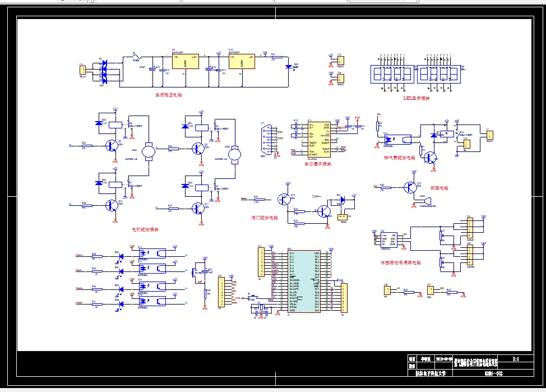Click the drawing title cell in the title block
This screenshot has height=392, width=546.
click(x=476, y=362)
